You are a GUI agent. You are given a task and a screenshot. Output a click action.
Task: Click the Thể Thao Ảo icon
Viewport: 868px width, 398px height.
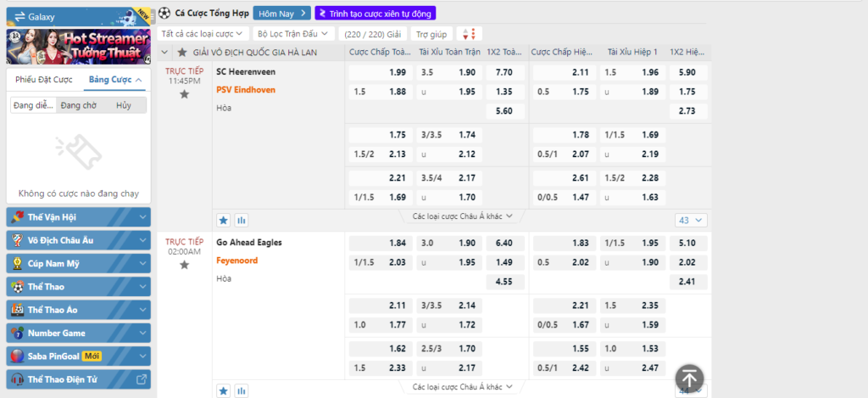(x=18, y=310)
